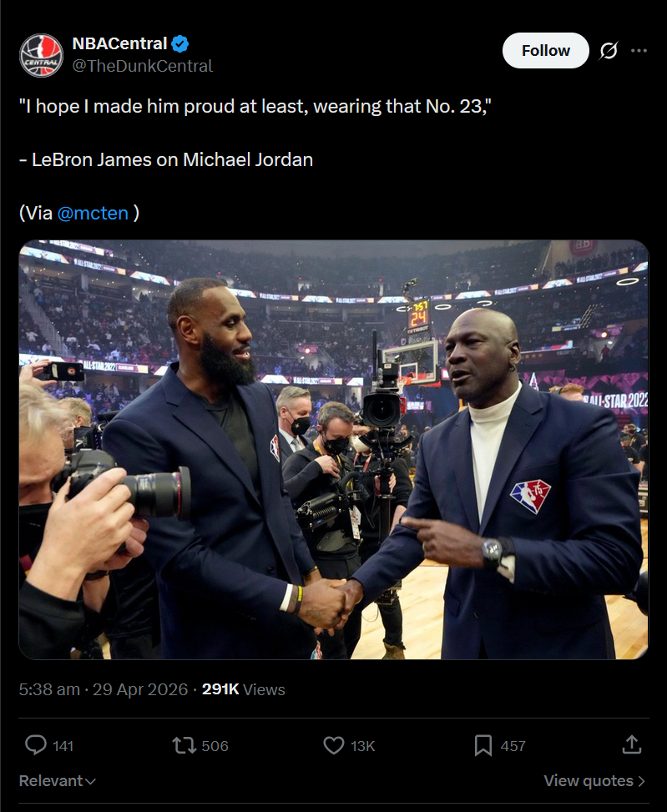Click the NBACentral display name

[x=119, y=43]
